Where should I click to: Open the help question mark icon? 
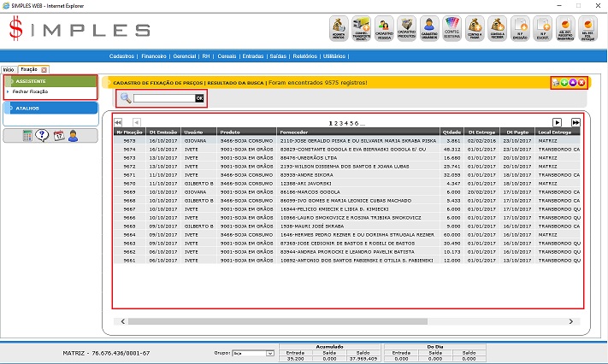[43, 135]
